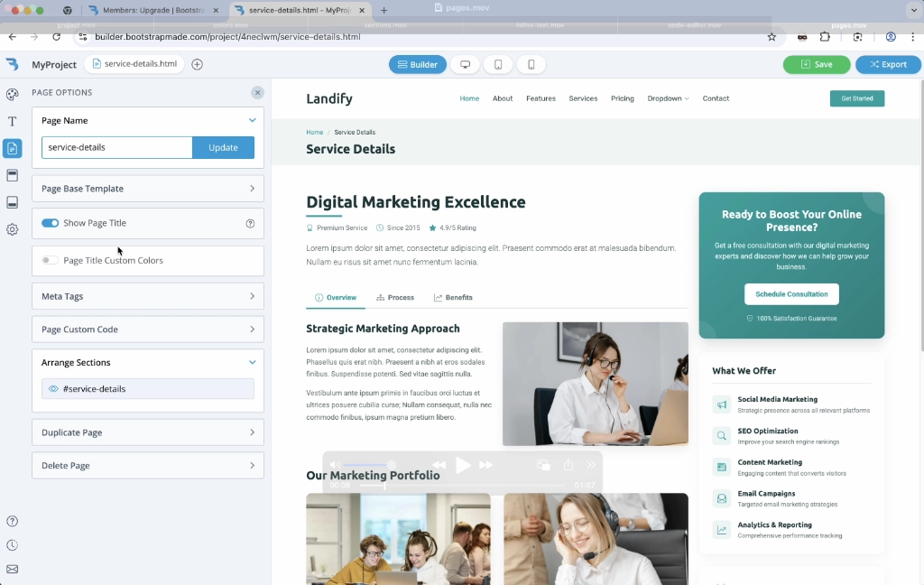Select the page options sidebar icon
The height and width of the screenshot is (585, 924).
[12, 148]
